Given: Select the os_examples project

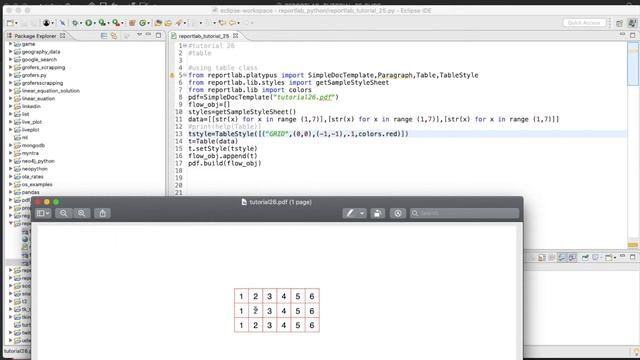Looking at the screenshot, I should pos(37,184).
